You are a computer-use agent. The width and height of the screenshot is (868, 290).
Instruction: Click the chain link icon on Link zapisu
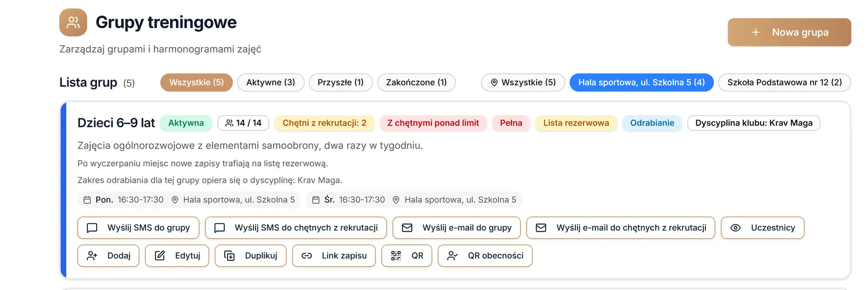(x=306, y=256)
